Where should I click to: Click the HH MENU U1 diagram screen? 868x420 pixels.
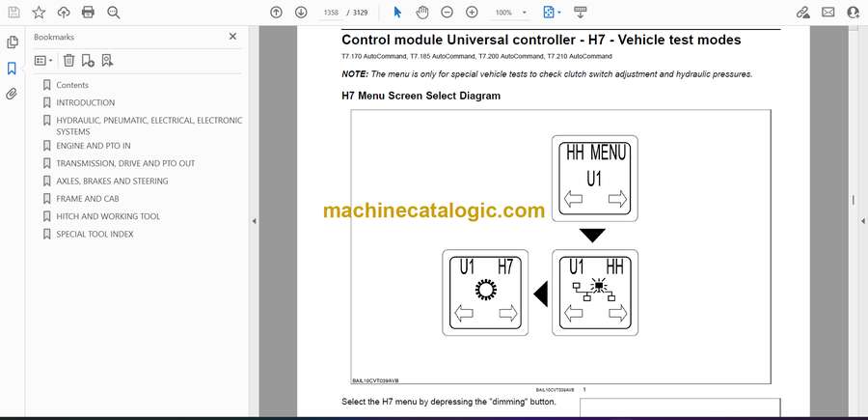[x=594, y=179]
